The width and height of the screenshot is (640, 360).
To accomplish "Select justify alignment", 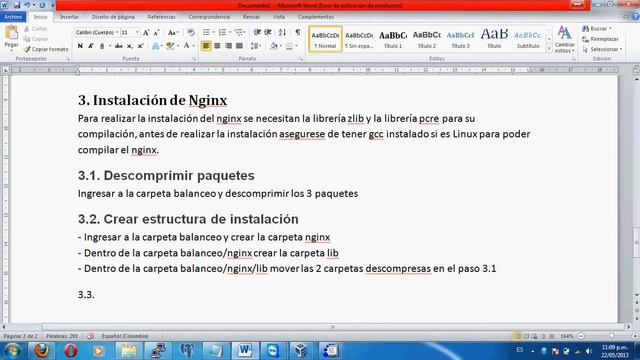I will pos(239,46).
